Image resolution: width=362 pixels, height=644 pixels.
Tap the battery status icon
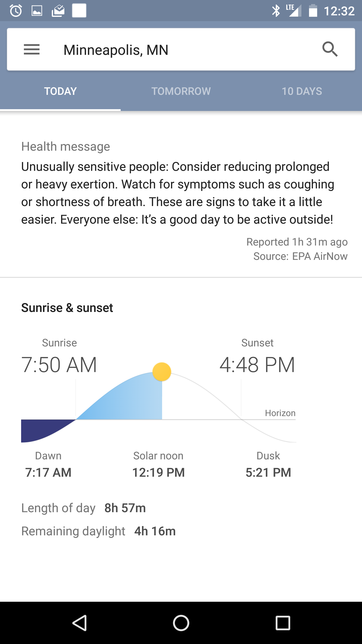click(313, 11)
